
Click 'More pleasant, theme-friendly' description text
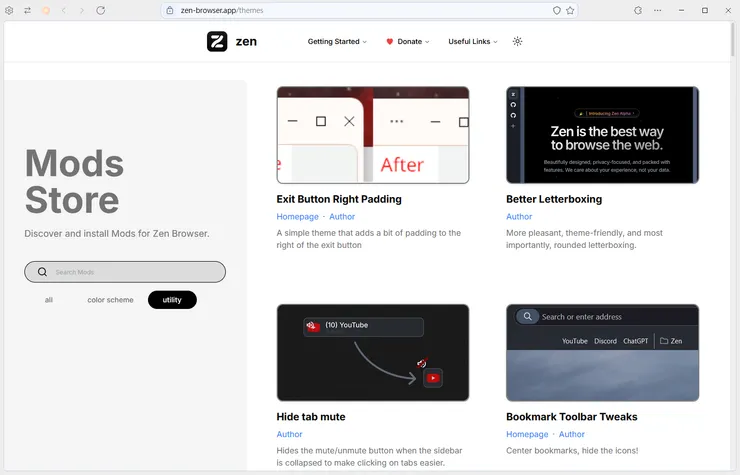(x=584, y=239)
